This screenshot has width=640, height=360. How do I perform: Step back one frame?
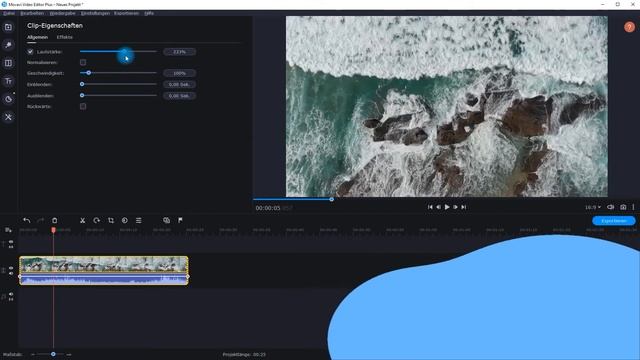pyautogui.click(x=438, y=207)
